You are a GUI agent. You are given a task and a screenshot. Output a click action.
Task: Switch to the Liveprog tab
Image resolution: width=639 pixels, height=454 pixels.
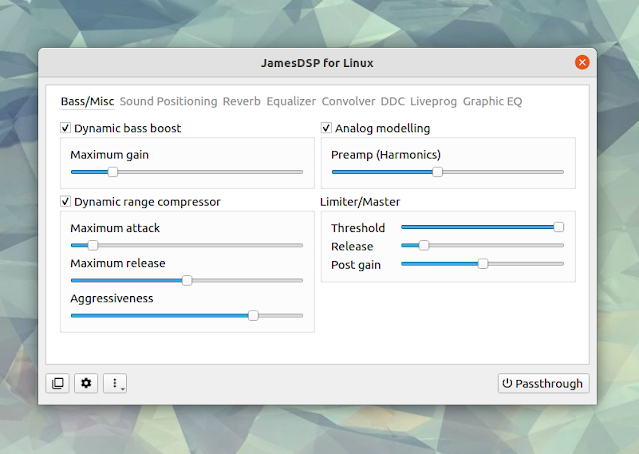(x=433, y=101)
